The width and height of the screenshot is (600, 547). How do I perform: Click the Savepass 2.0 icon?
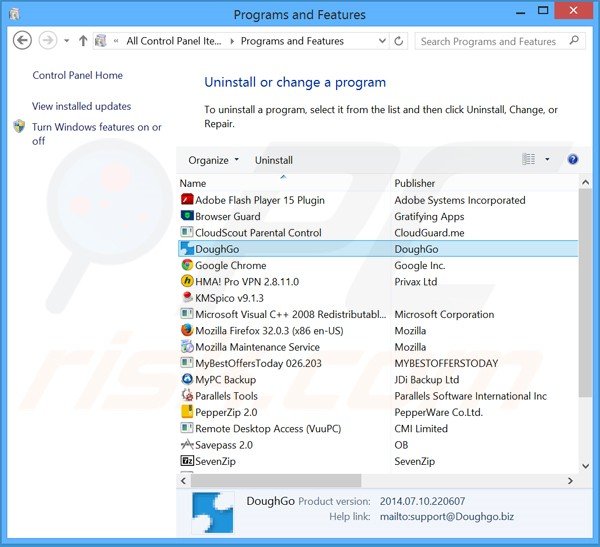click(x=187, y=444)
